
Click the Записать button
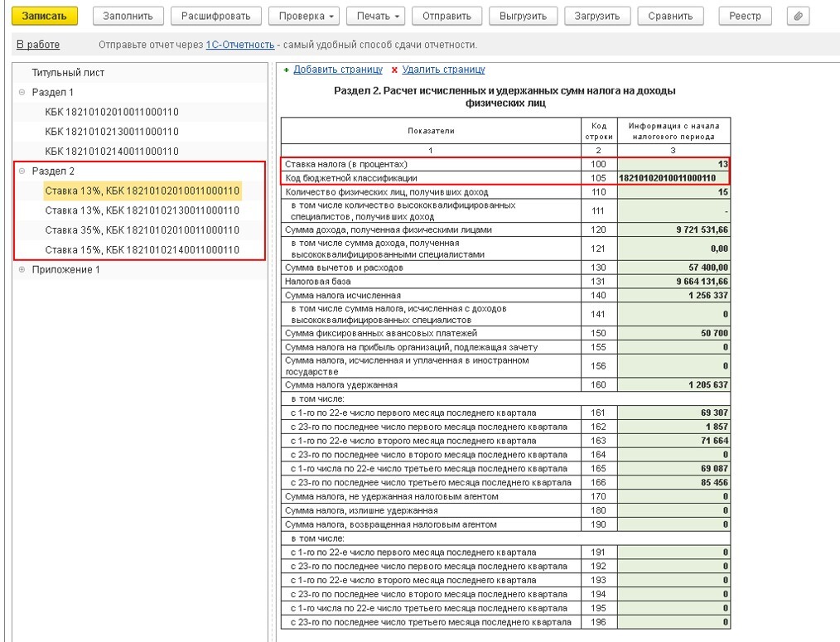45,16
